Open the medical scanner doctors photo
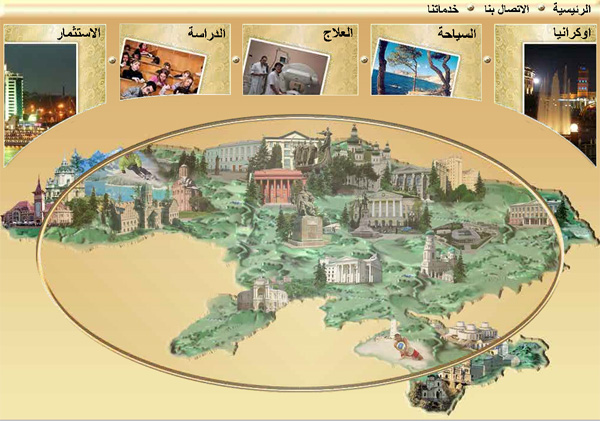Image resolution: width=600 pixels, height=421 pixels. point(286,67)
